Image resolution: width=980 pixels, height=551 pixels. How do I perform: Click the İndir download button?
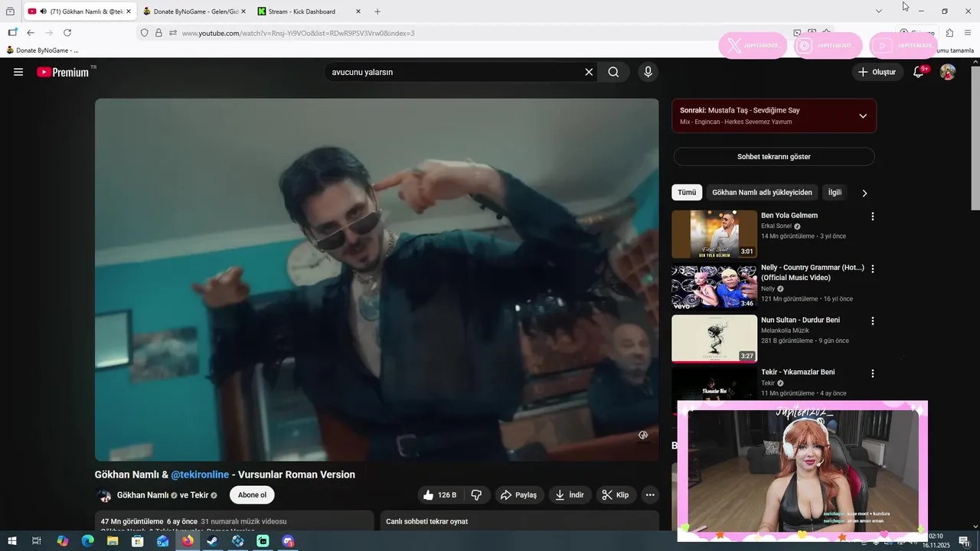(x=570, y=495)
